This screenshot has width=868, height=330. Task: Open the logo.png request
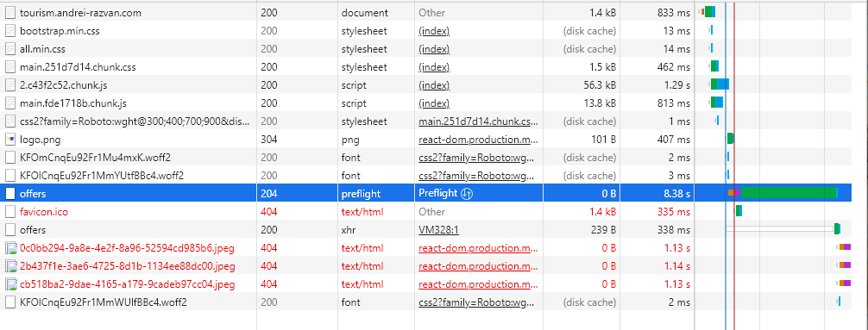click(40, 140)
